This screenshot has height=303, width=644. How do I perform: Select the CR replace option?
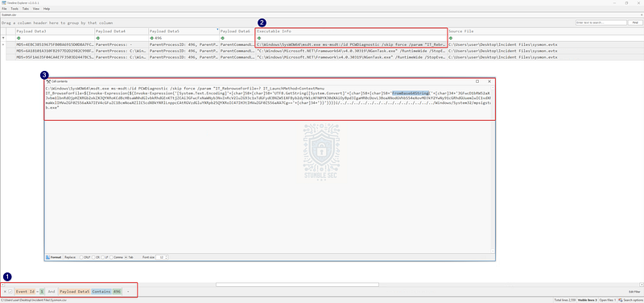95,257
